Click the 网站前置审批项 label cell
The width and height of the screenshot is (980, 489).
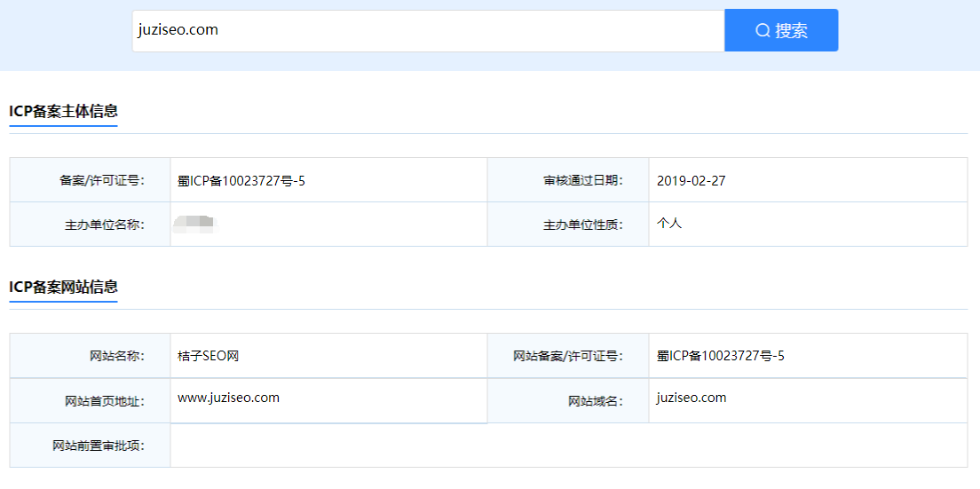[98, 446]
